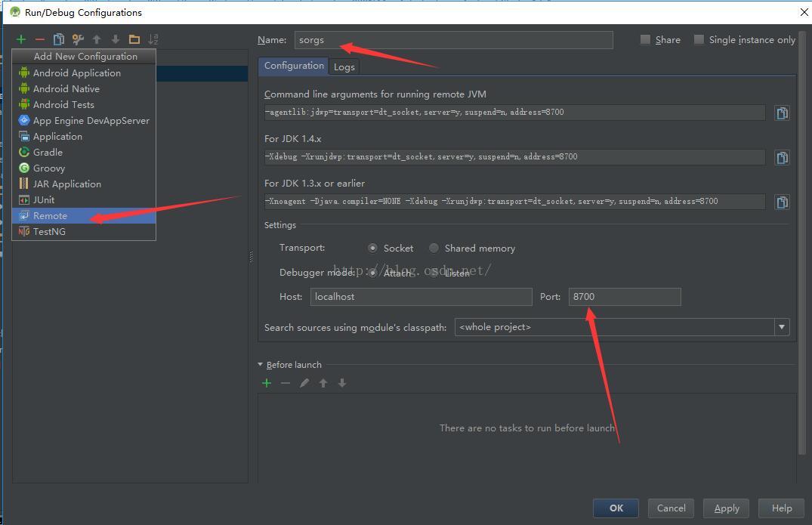Add a Before launch task with plus icon
The height and width of the screenshot is (525, 812).
[267, 383]
